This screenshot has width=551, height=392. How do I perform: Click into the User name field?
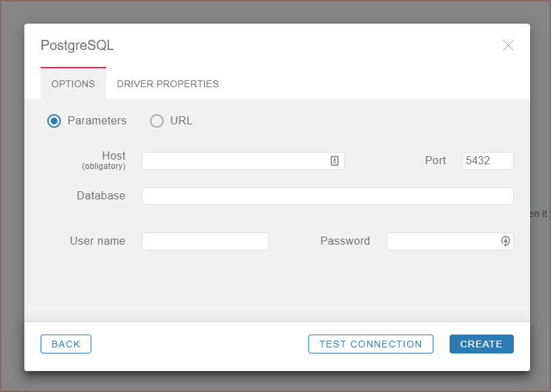click(206, 241)
